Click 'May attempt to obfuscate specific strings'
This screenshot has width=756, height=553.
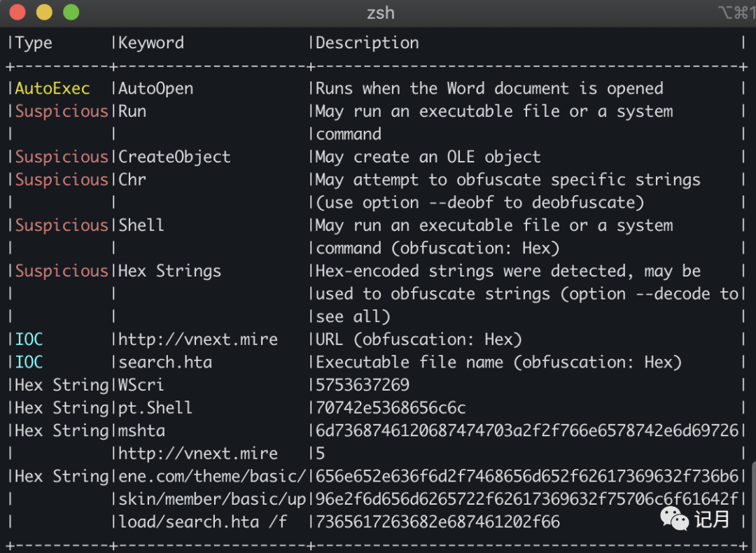click(x=508, y=180)
